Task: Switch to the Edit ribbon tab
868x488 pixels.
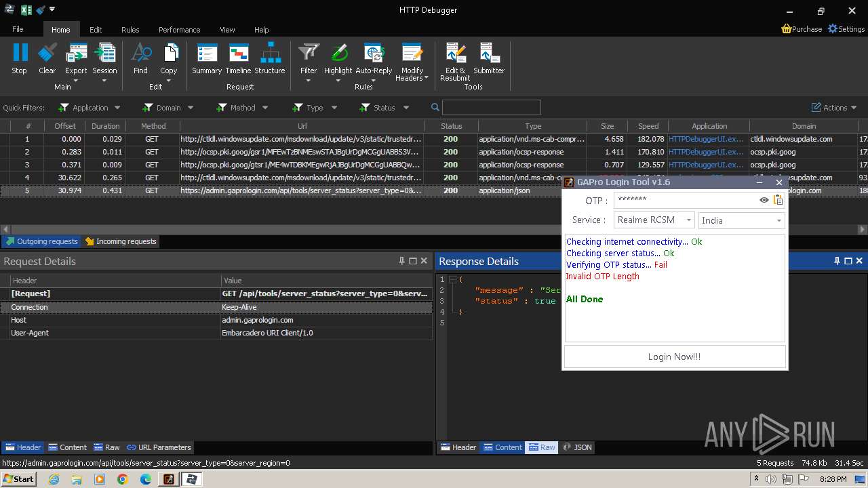Action: point(96,30)
